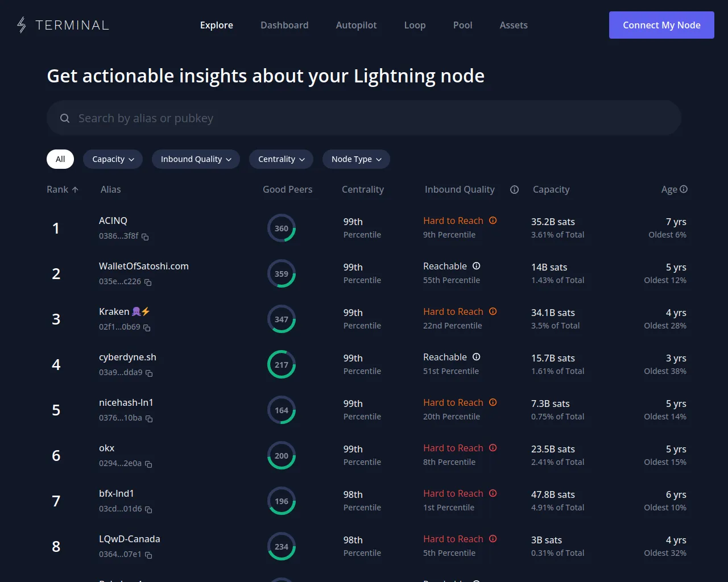Click the Age column info icon
Screen dimensions: 728x582
[684, 189]
